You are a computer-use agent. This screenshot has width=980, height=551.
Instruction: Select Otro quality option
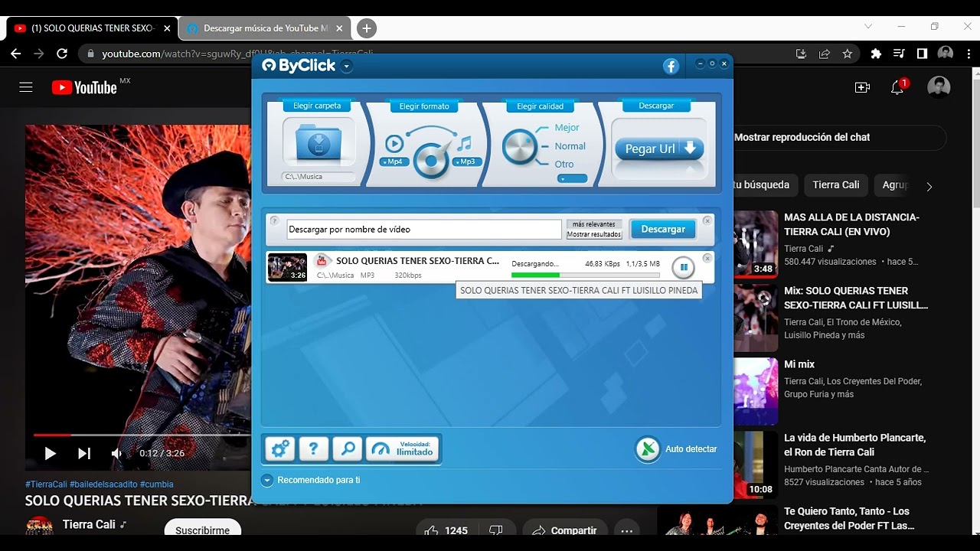(564, 165)
